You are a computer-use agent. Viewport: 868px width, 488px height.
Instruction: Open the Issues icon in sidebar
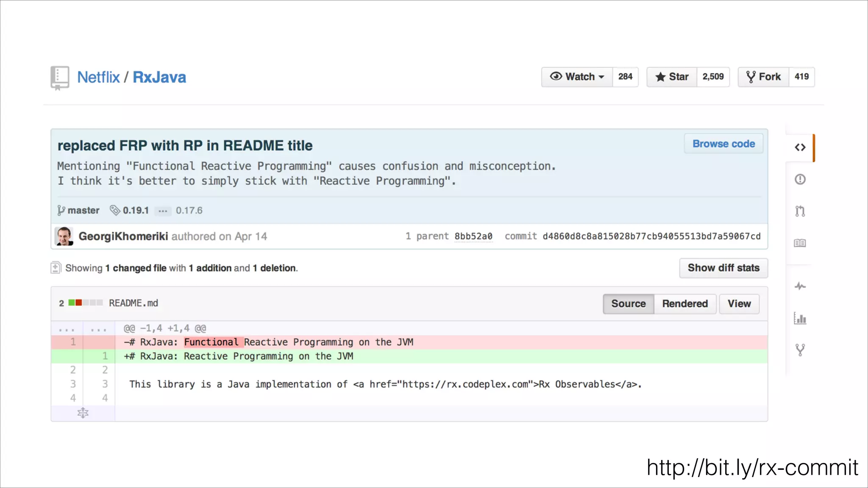tap(800, 179)
